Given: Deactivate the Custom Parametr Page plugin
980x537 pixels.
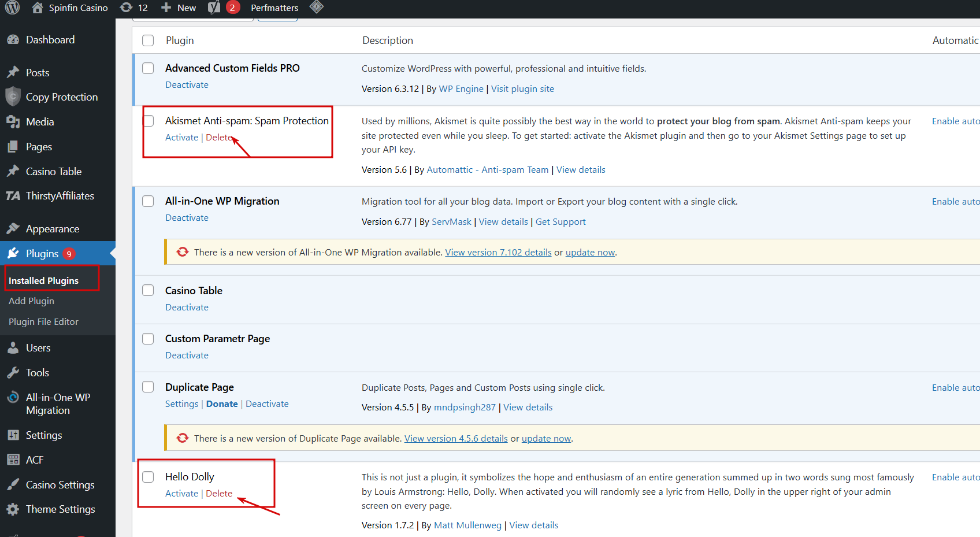Looking at the screenshot, I should [x=187, y=355].
